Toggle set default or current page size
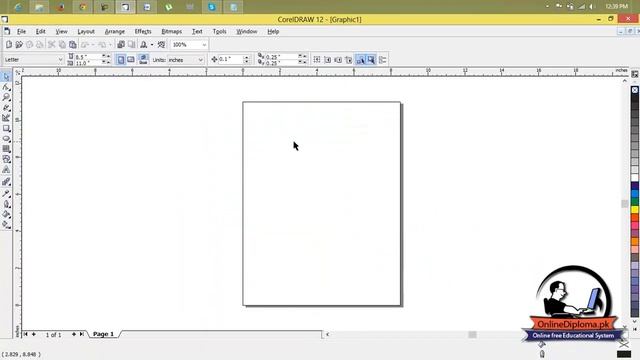This screenshot has width=640, height=360. pyautogui.click(x=143, y=60)
